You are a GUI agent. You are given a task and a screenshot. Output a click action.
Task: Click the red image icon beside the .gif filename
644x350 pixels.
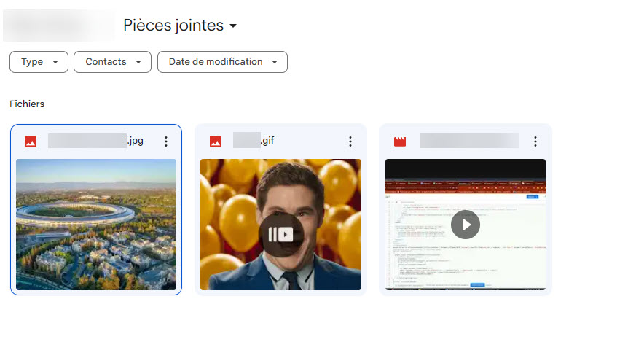(215, 141)
